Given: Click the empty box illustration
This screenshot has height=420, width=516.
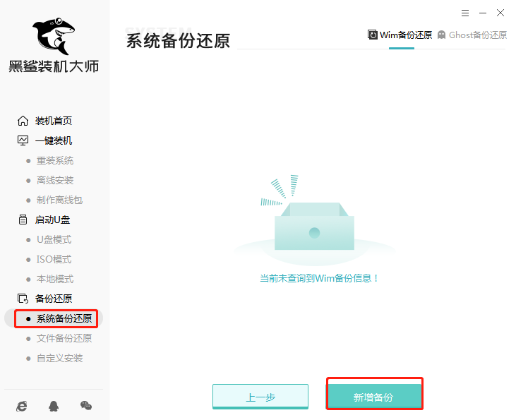Looking at the screenshot, I should coord(314,220).
